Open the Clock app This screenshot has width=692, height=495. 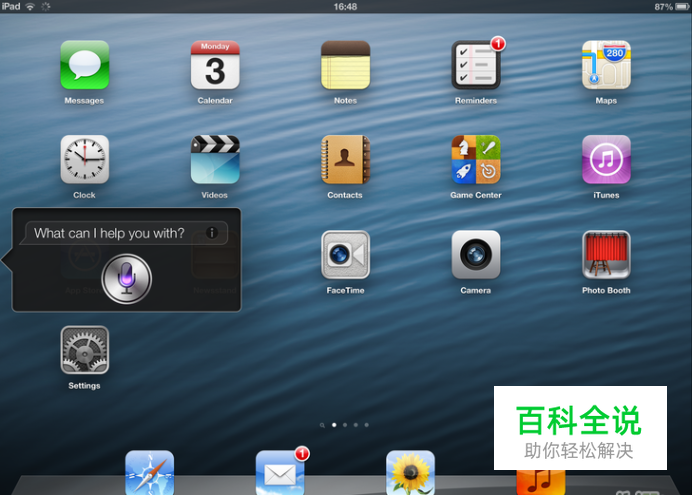pyautogui.click(x=84, y=160)
